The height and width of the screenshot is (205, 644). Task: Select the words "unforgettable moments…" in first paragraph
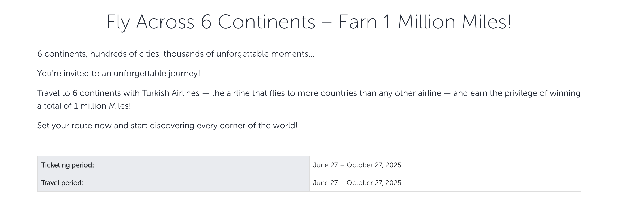[265, 54]
